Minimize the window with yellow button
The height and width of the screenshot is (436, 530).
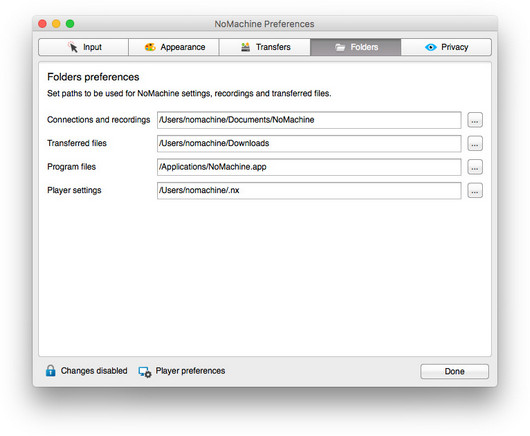point(56,24)
